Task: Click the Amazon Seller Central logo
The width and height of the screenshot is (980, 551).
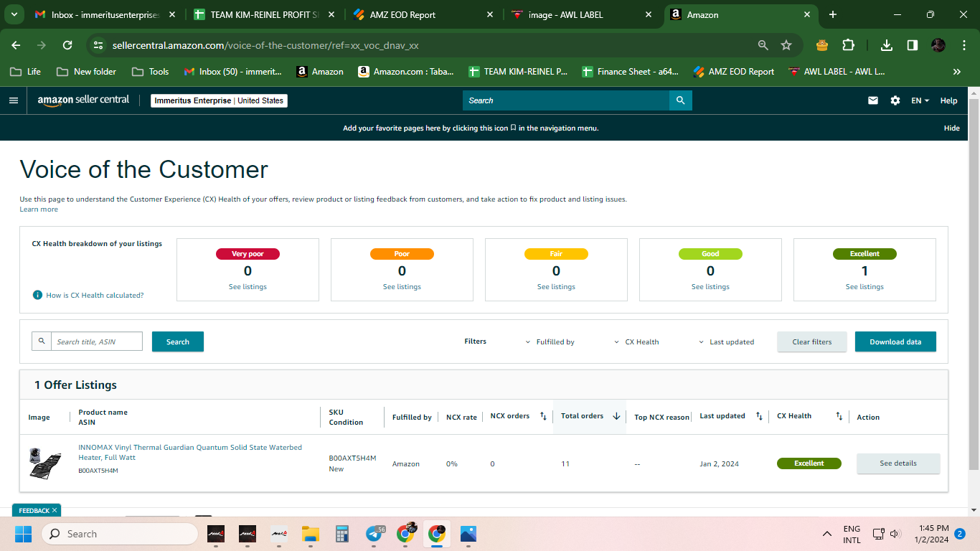Action: coord(83,100)
